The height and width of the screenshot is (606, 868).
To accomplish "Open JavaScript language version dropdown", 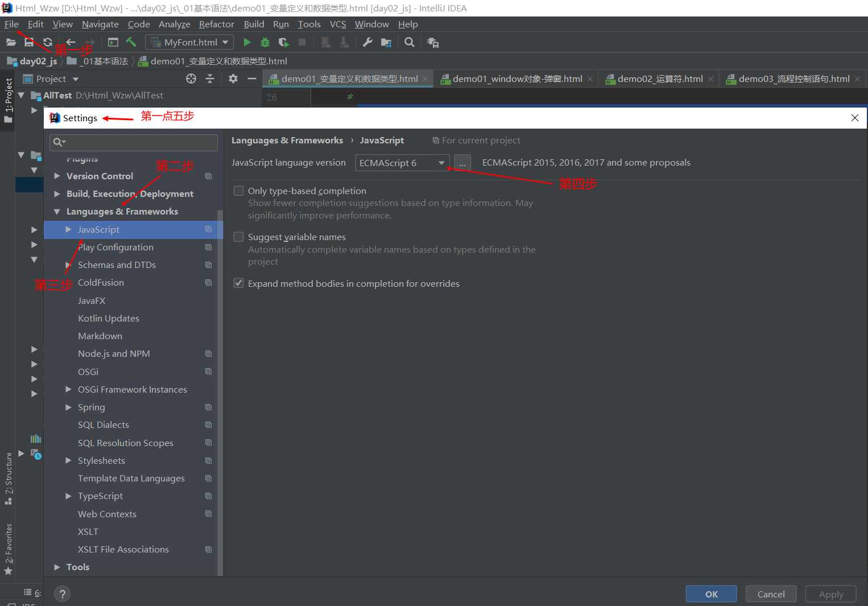I will (402, 163).
